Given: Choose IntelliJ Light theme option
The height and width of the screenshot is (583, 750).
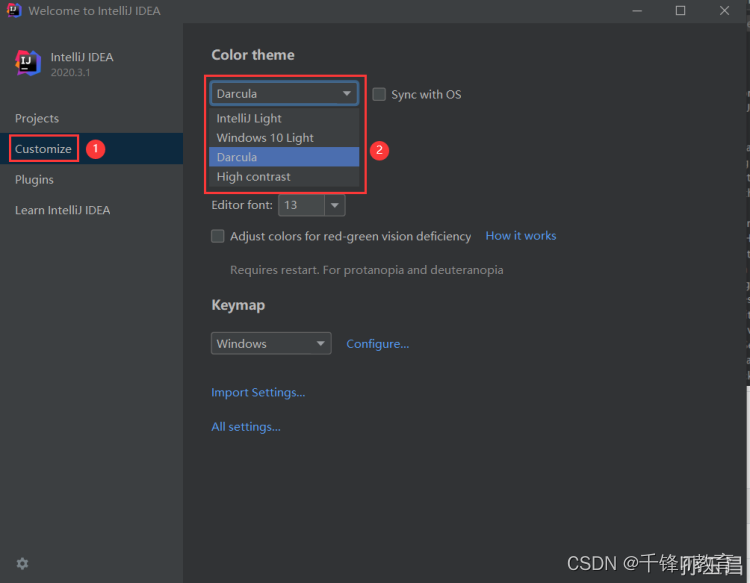Looking at the screenshot, I should coord(284,118).
